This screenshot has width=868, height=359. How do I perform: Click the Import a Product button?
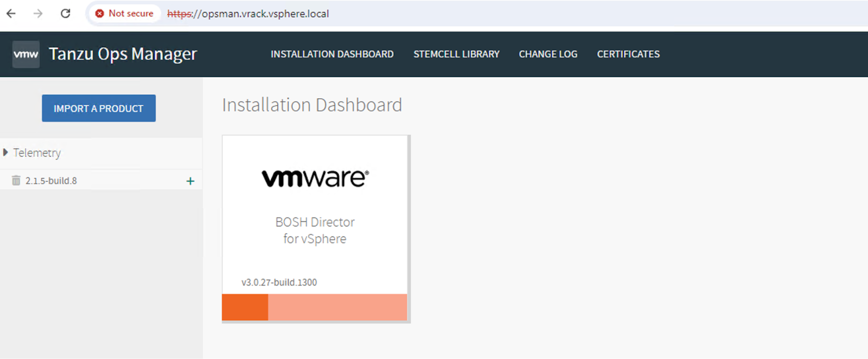coord(99,108)
